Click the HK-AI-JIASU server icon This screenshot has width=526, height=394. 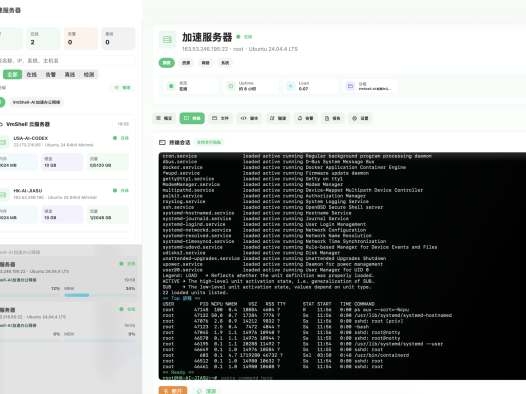[x=3, y=194]
